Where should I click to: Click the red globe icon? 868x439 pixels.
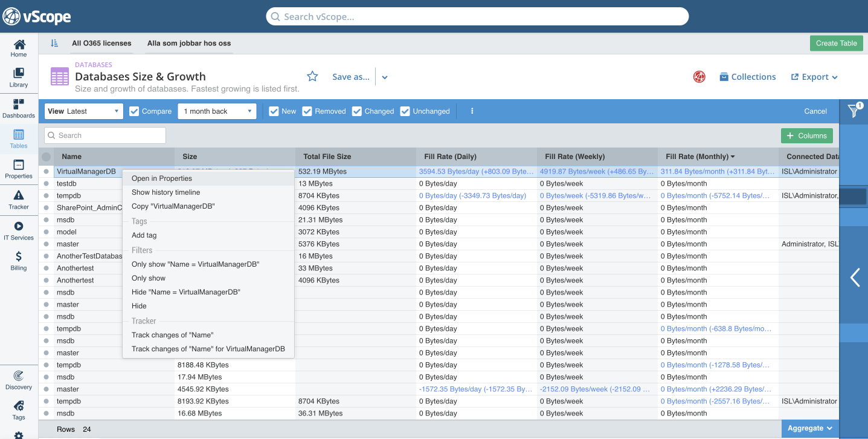pos(699,77)
